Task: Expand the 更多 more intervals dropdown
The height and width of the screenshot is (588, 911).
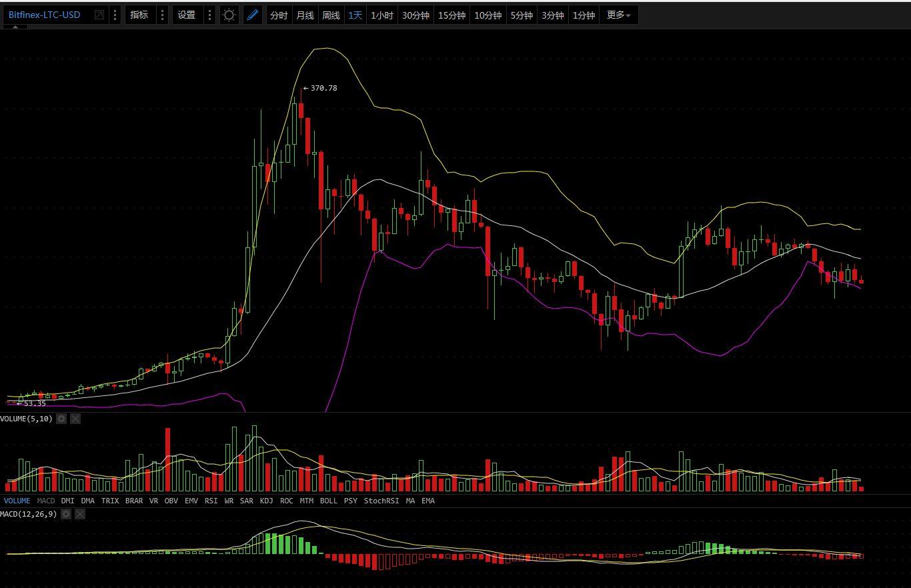Action: coord(618,15)
